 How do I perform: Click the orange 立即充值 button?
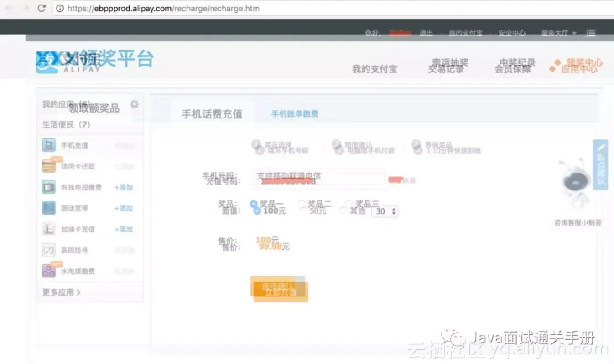pyautogui.click(x=281, y=292)
